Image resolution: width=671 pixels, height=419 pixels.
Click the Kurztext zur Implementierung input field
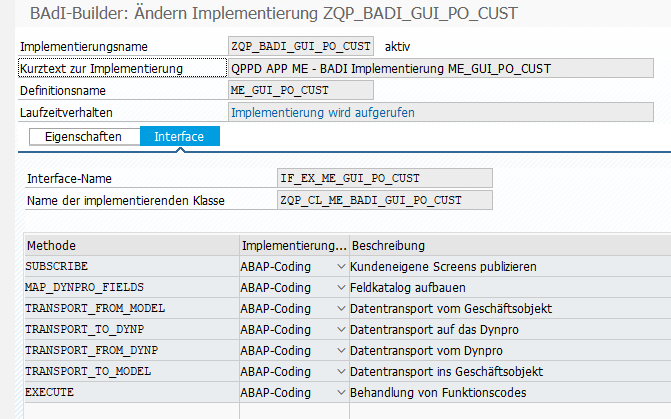coord(448,68)
